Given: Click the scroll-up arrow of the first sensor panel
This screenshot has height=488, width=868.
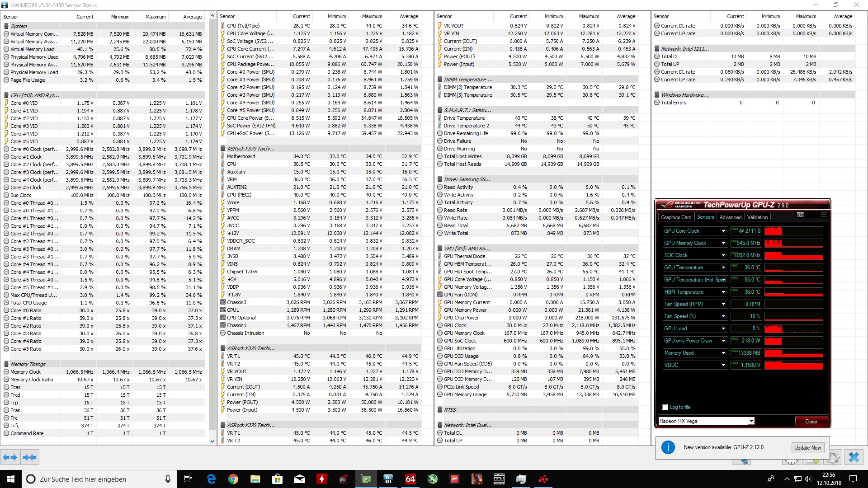Looking at the screenshot, I should [212, 16].
